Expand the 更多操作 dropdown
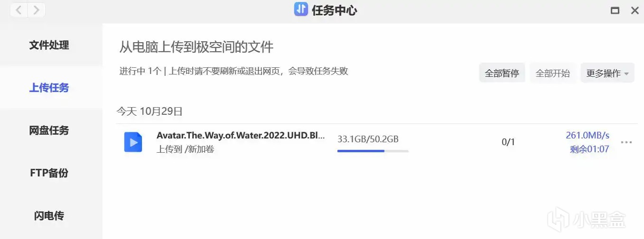 coord(607,74)
